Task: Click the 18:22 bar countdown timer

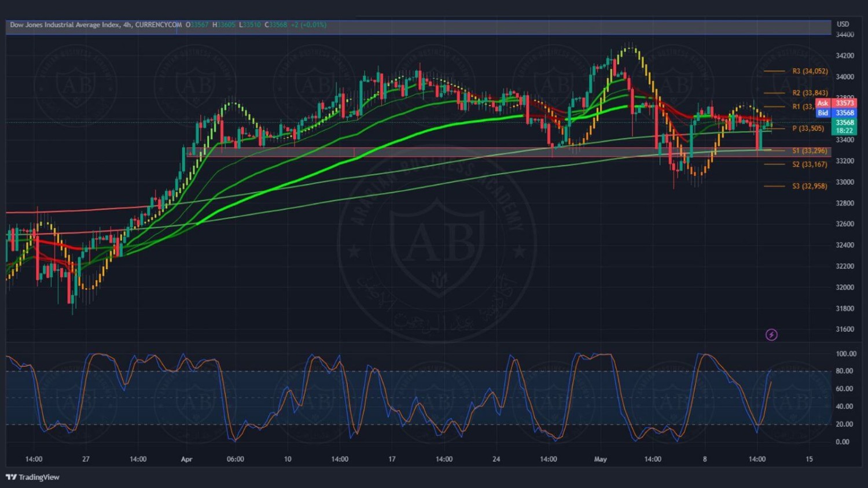Action: [844, 131]
